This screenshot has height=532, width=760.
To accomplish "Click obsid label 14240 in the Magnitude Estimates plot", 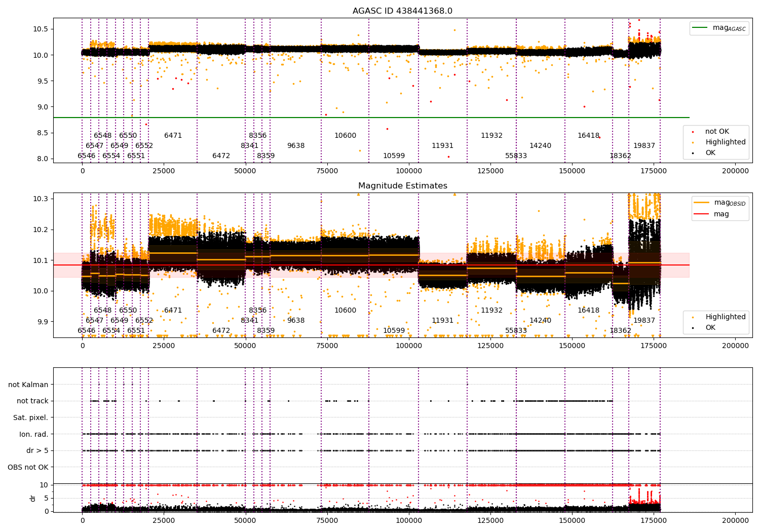I will pos(540,320).
